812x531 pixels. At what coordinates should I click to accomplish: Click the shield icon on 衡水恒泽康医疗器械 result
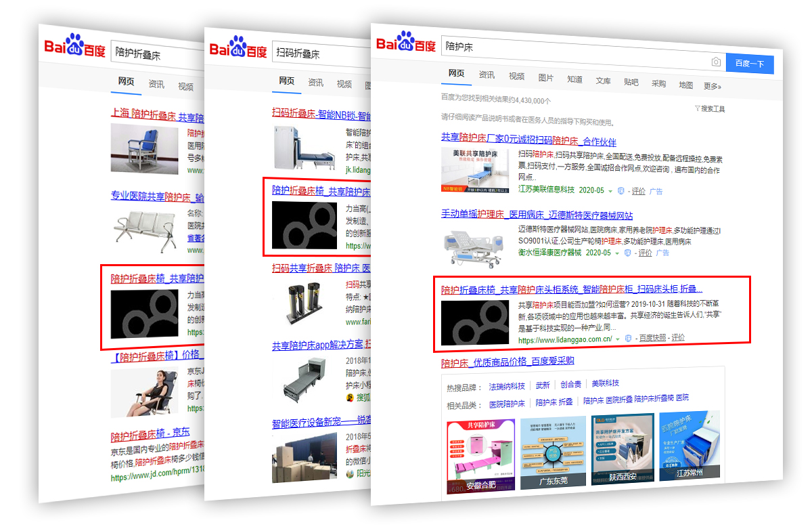(627, 253)
